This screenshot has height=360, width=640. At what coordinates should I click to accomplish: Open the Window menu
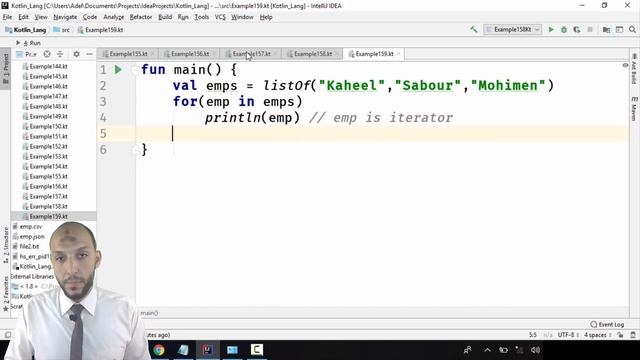242,17
